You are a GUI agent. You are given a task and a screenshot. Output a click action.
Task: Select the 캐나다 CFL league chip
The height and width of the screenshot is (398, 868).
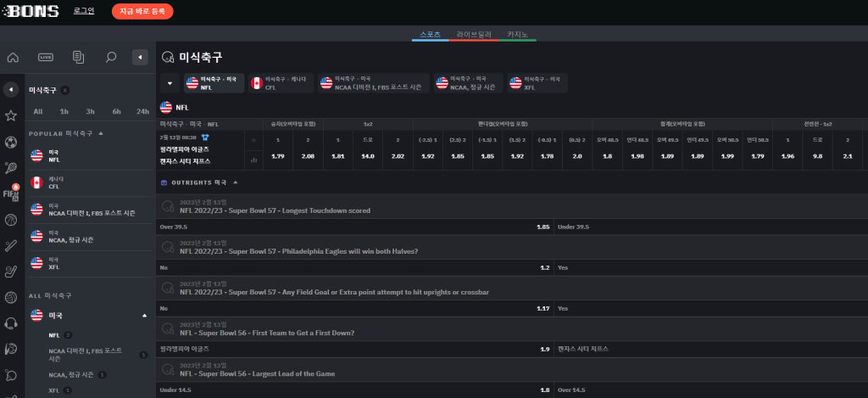tap(281, 83)
